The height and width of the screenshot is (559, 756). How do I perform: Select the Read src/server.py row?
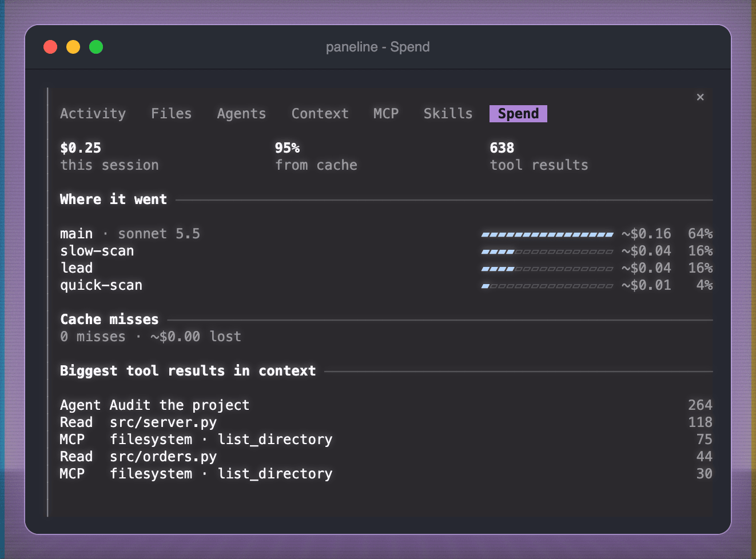tap(386, 422)
